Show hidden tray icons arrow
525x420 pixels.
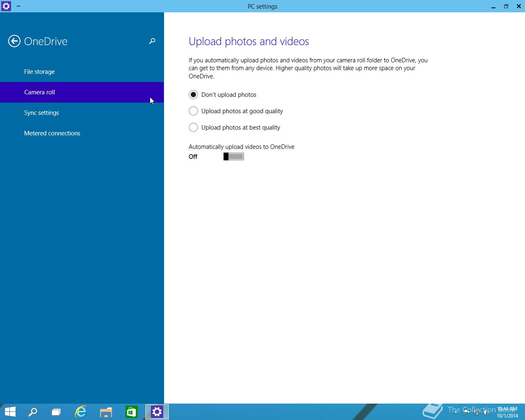point(456,412)
